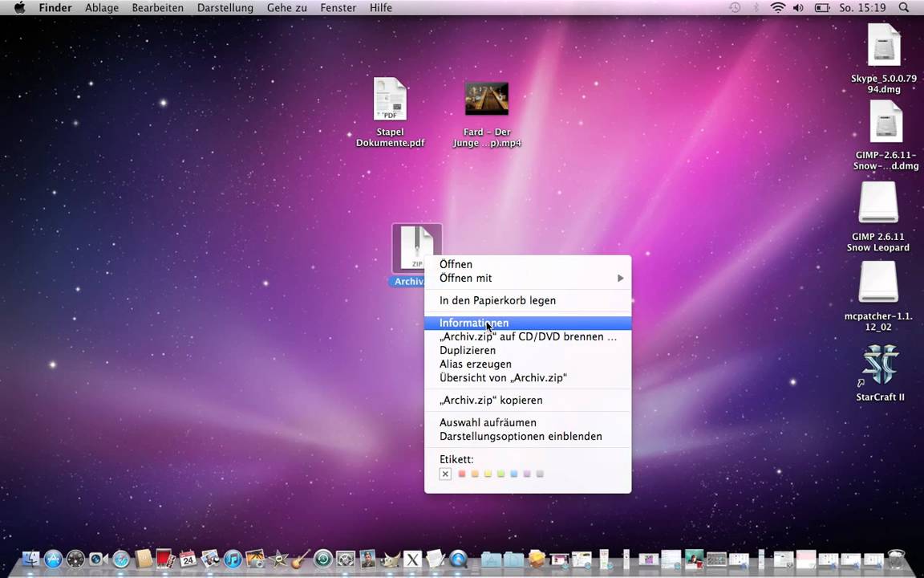Image resolution: width=924 pixels, height=578 pixels.
Task: Click the battery status icon
Action: coord(822,8)
